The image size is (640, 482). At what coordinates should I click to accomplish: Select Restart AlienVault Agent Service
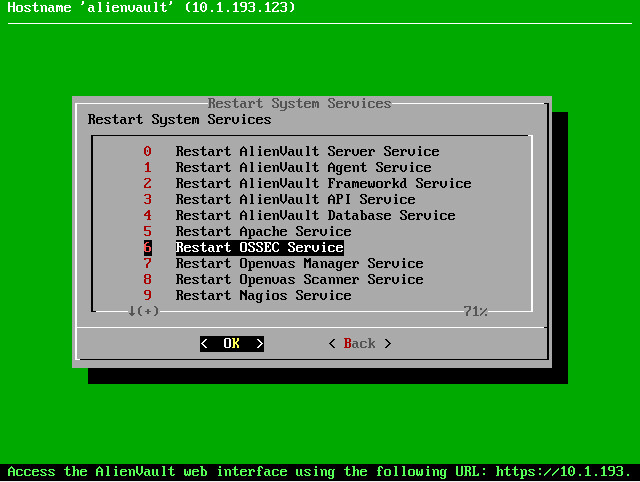[x=303, y=167]
